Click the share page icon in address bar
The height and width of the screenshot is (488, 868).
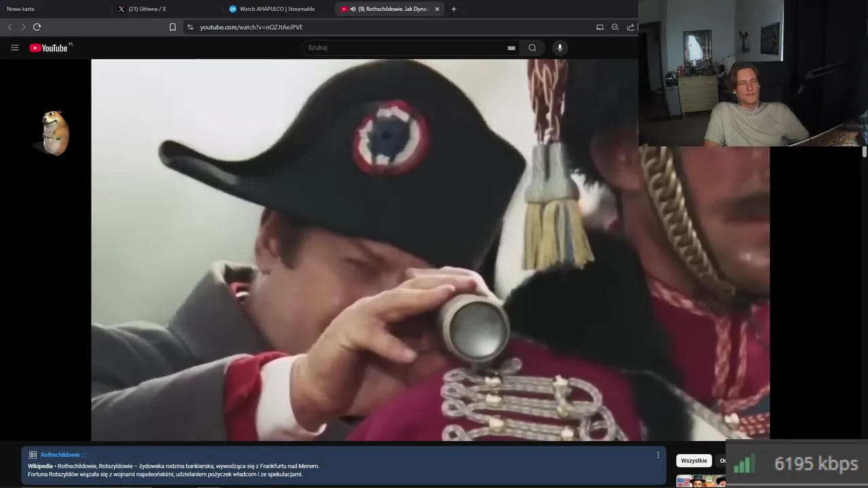[x=631, y=27]
